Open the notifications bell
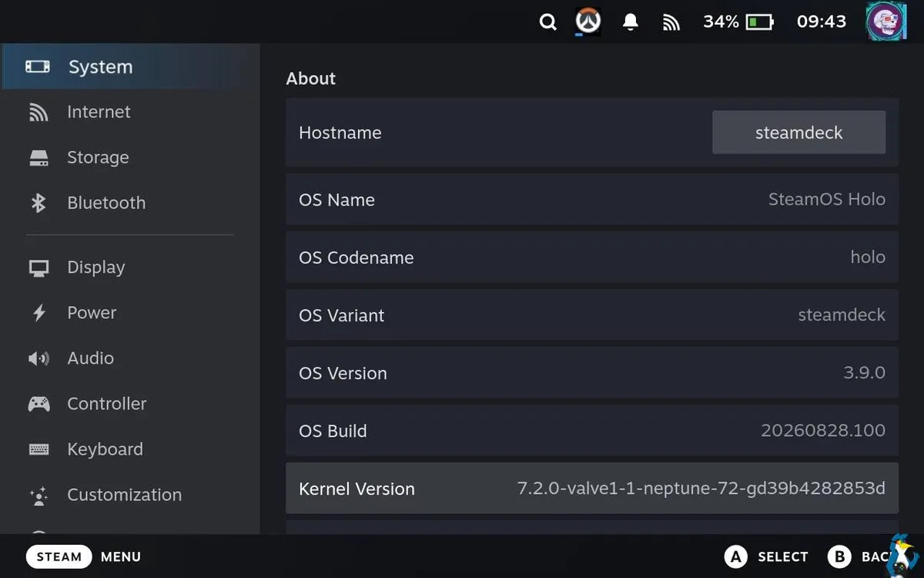Viewport: 924px width, 578px height. pyautogui.click(x=631, y=22)
